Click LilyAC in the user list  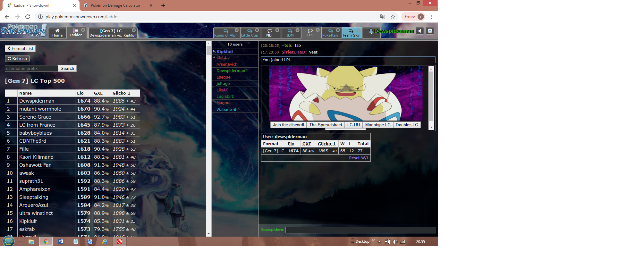pyautogui.click(x=222, y=90)
